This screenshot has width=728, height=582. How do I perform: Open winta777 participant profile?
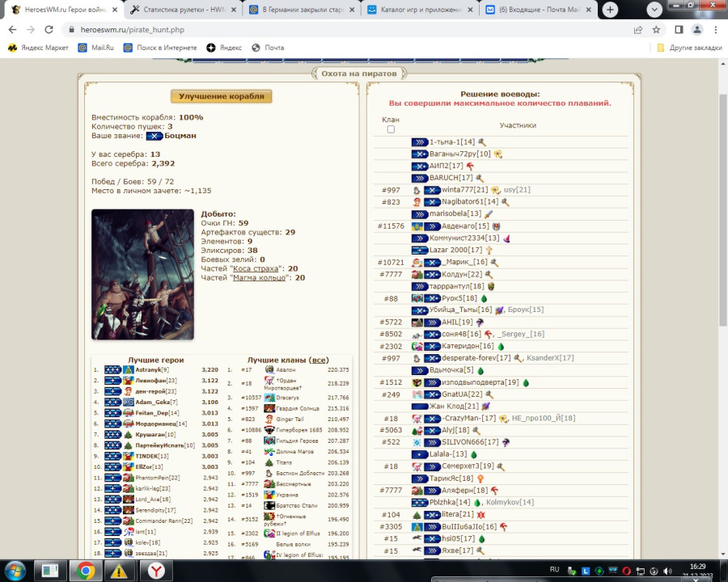coord(459,190)
